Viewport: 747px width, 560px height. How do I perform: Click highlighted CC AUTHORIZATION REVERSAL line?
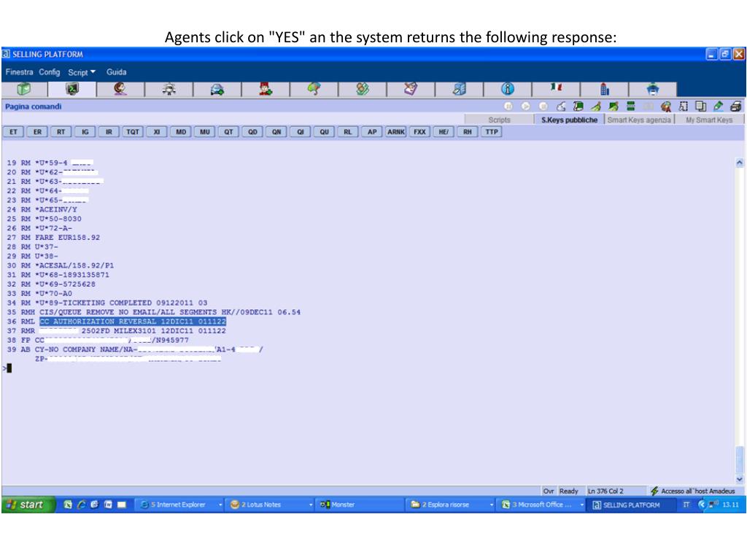tap(133, 322)
